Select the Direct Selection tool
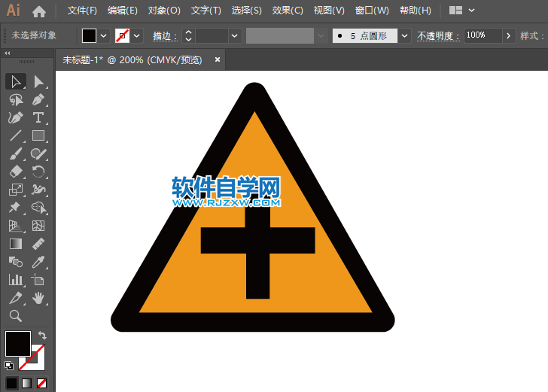Screen dimensions: 548x392 click(x=38, y=82)
